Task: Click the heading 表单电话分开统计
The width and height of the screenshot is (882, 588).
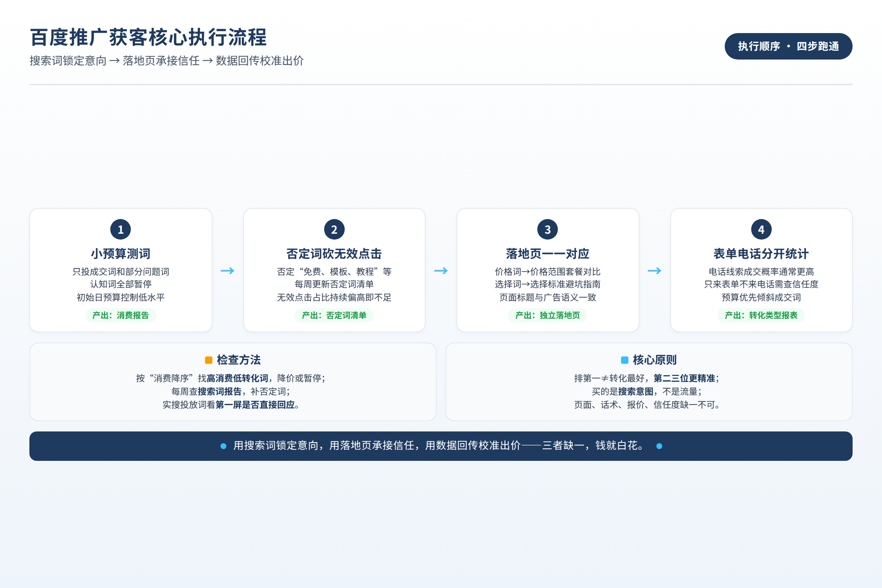Action: [x=761, y=254]
